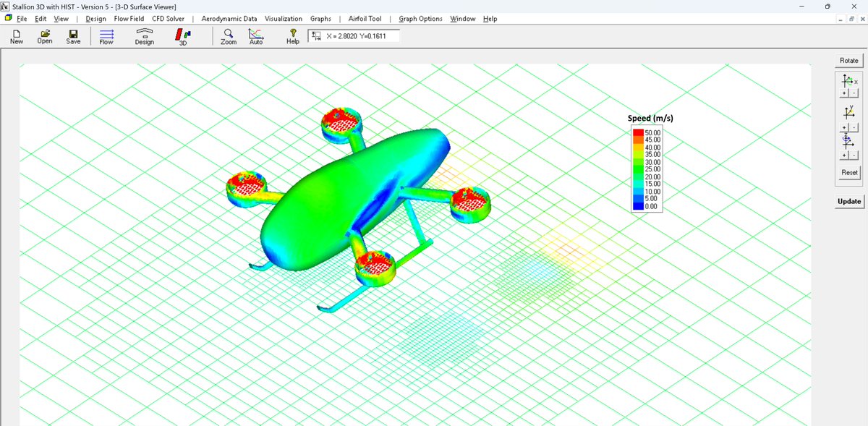
Task: Open the Flow Field menu
Action: click(x=129, y=19)
